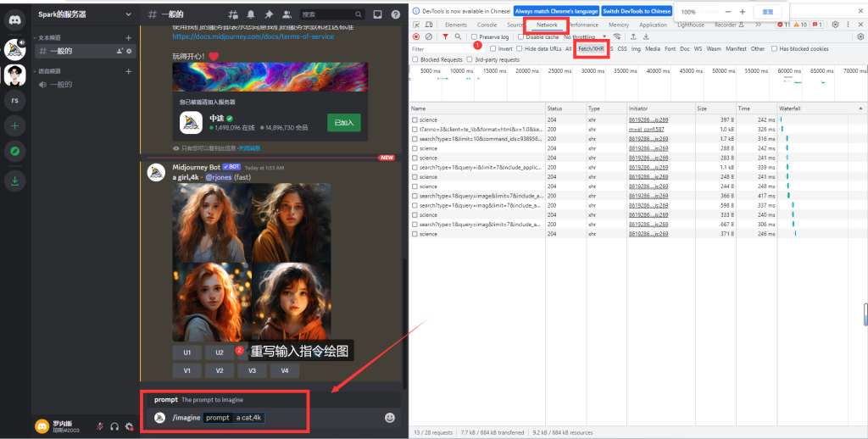
Task: Switch to the Console tab
Action: pyautogui.click(x=487, y=25)
